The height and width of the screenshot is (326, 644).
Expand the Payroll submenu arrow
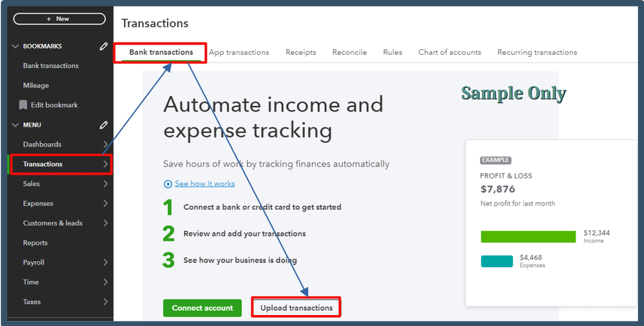coord(106,262)
